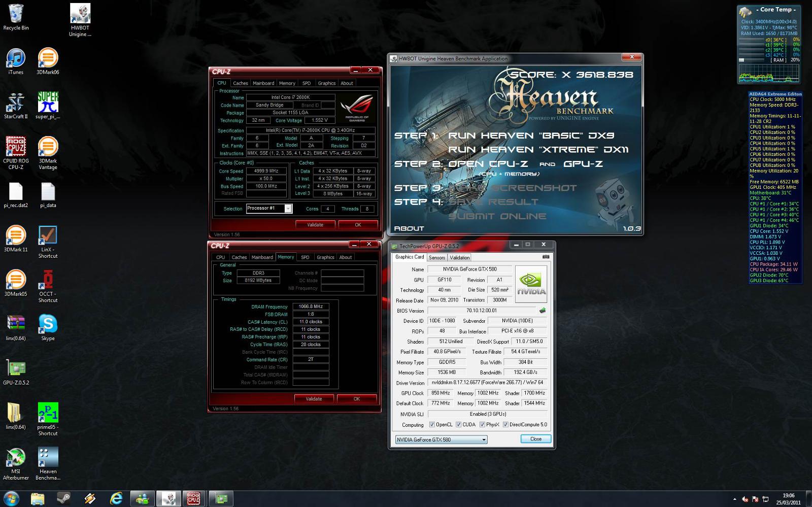Viewport: 812px width, 507px height.
Task: Switch to Caches tab in top CPU-Z
Action: pos(241,83)
